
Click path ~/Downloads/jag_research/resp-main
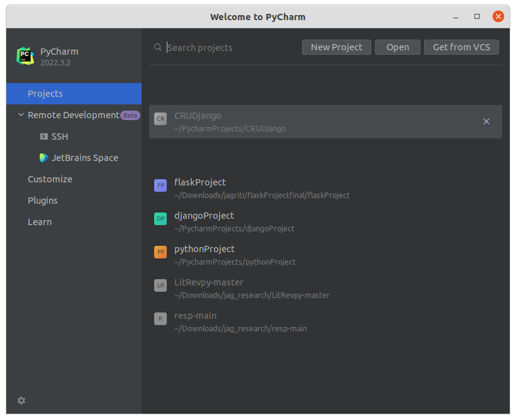[x=240, y=329]
